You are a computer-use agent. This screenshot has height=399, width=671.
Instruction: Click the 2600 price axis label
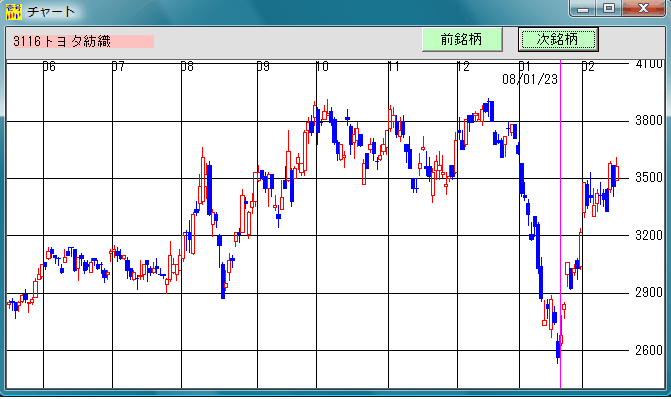click(x=649, y=351)
